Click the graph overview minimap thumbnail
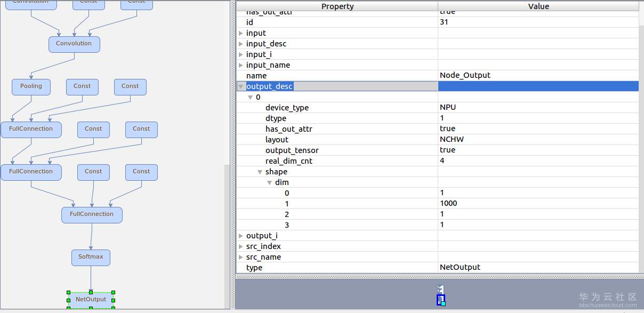644x313 pixels. point(440,295)
